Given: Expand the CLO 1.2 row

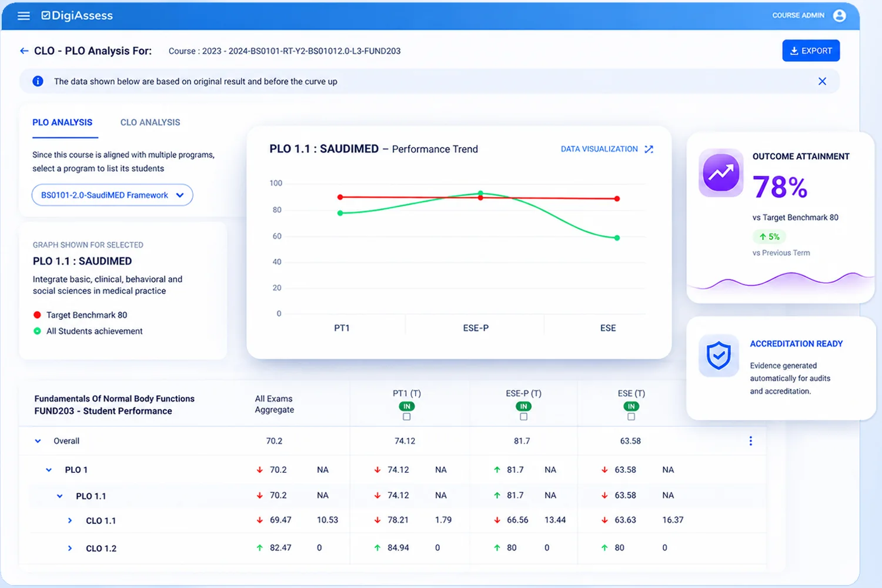Looking at the screenshot, I should click(x=70, y=548).
